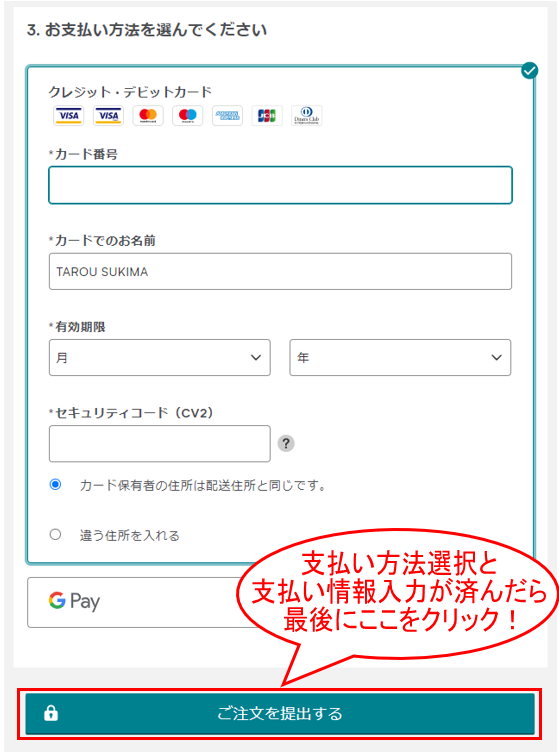Focus the カード番号 card number field

click(280, 185)
